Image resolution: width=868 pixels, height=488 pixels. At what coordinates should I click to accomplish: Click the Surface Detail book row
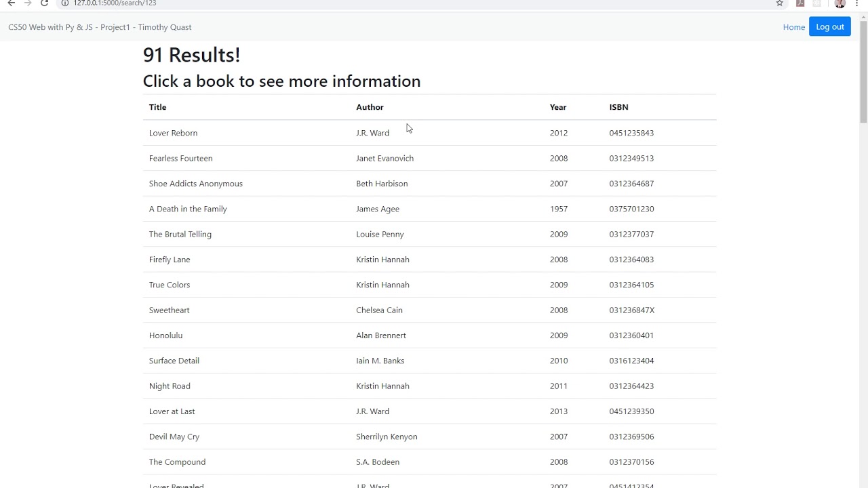coord(429,361)
